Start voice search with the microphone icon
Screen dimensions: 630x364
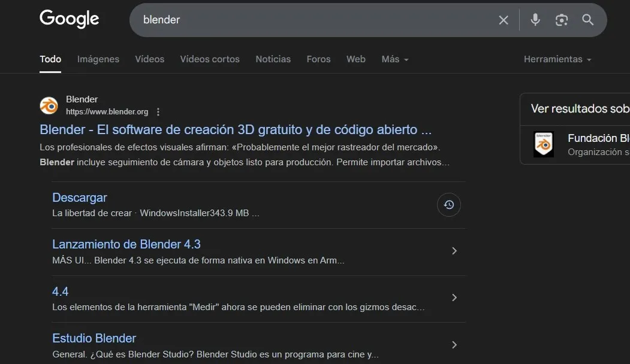tap(535, 20)
